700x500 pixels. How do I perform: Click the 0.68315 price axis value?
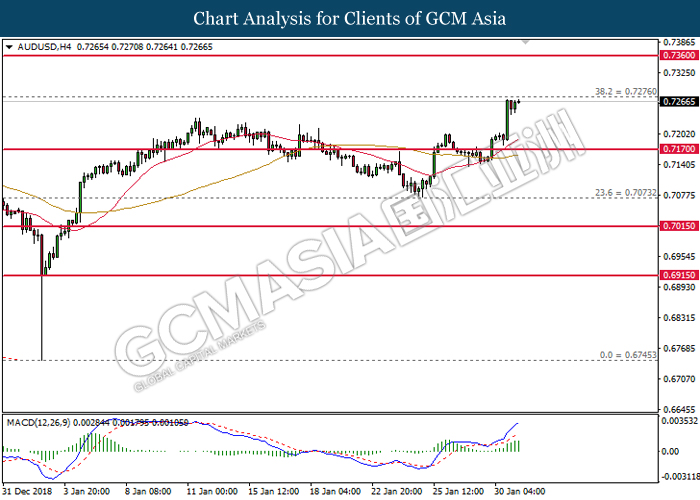(x=680, y=318)
